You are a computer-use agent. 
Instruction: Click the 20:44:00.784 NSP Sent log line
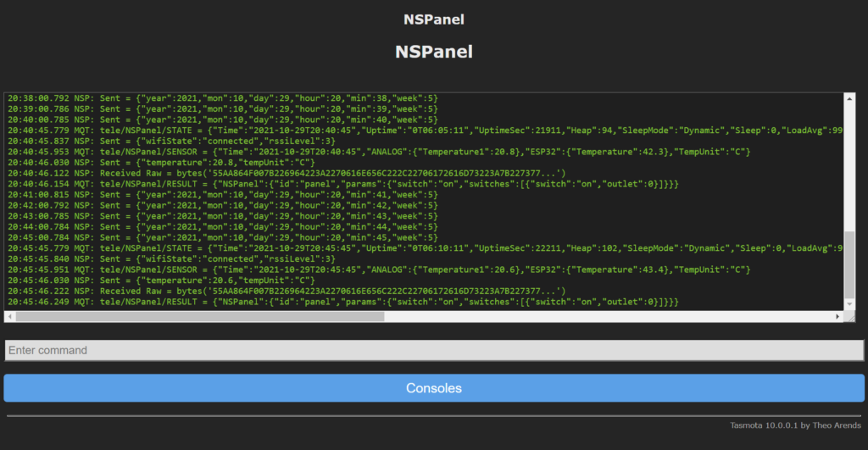[x=223, y=227]
